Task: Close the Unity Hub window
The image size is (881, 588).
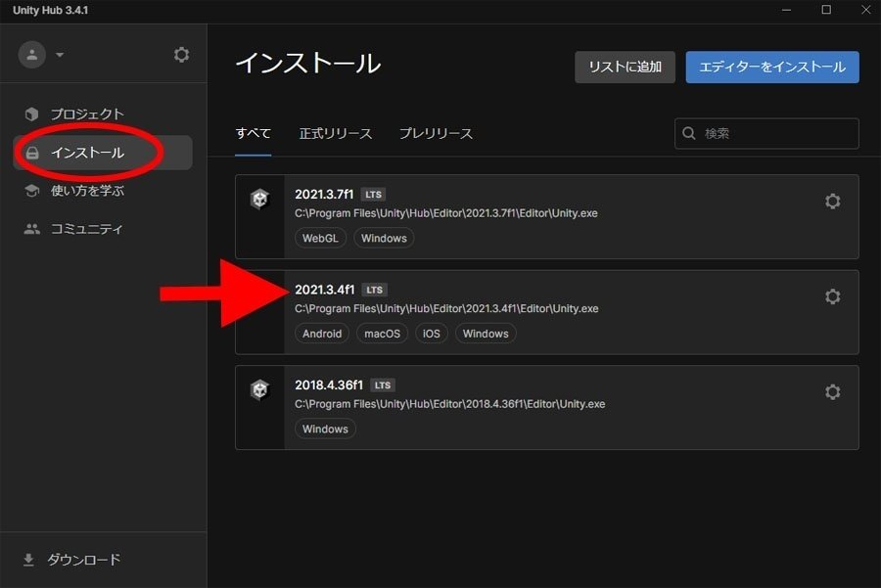Action: click(866, 10)
